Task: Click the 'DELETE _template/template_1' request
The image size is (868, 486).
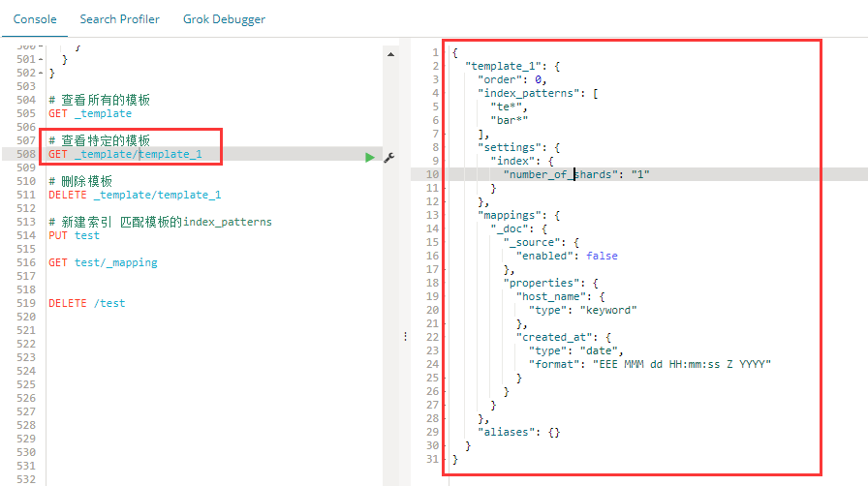Action: coord(135,195)
